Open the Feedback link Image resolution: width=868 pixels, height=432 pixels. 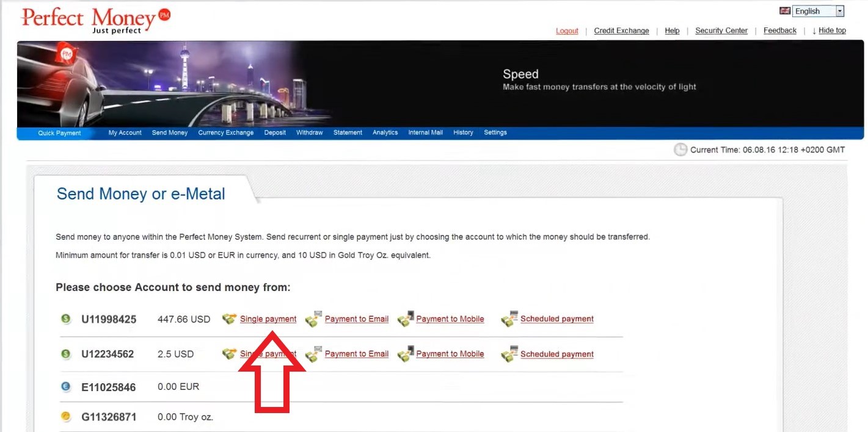(780, 31)
